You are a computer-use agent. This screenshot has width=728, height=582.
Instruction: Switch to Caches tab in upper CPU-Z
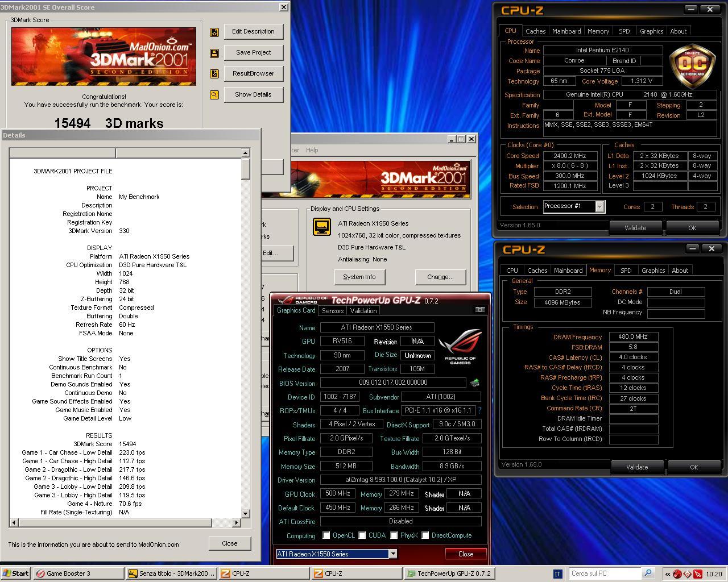point(535,31)
